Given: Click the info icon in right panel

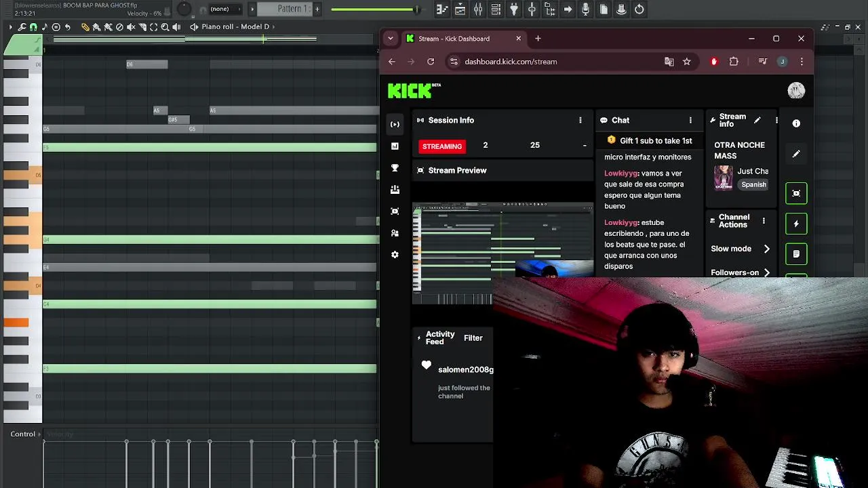Looking at the screenshot, I should [796, 123].
